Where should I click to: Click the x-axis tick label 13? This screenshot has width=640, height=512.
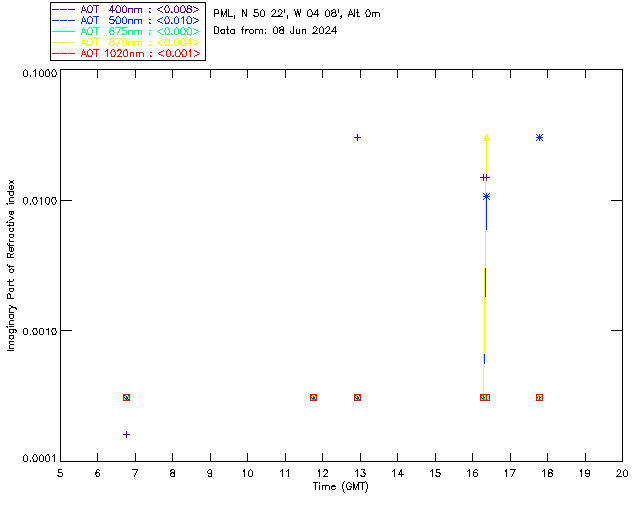click(360, 473)
